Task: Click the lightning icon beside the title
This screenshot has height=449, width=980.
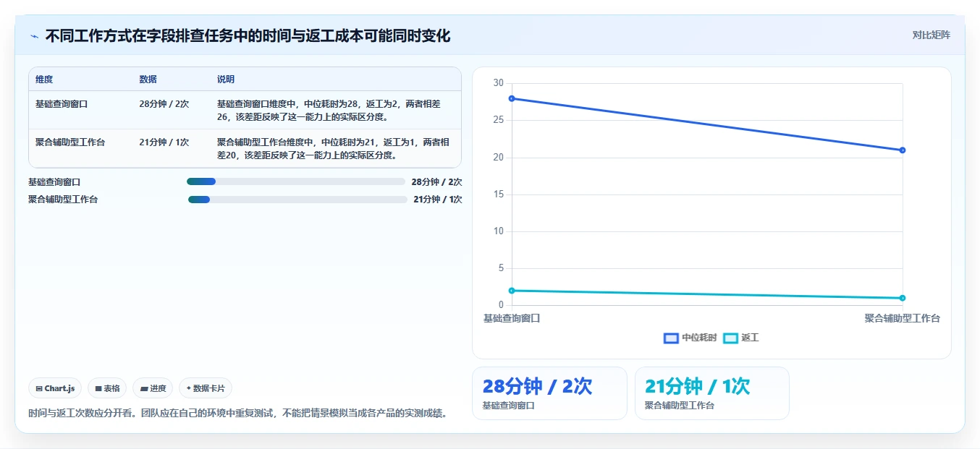Action: 34,35
